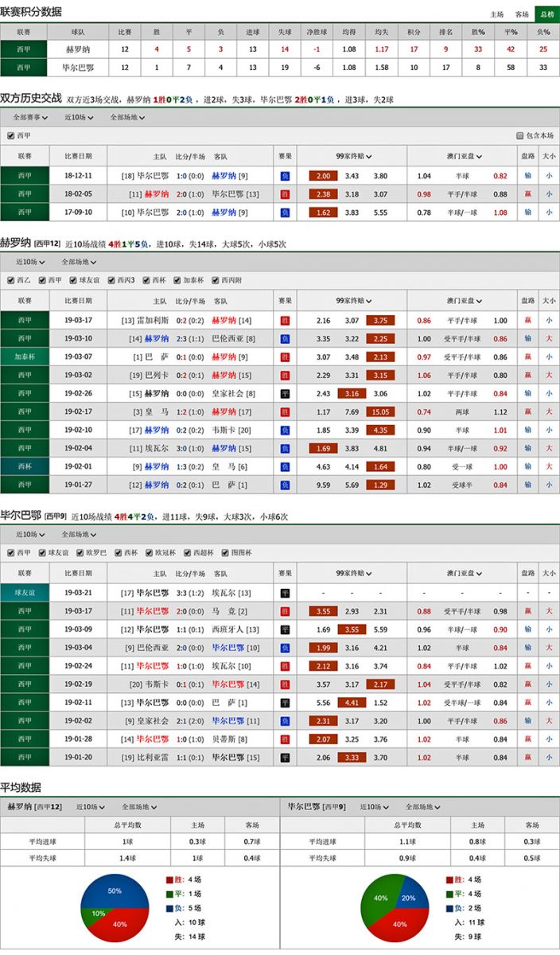This screenshot has height=955, width=560.
Task: Click the 胜 result badge in 18-02-05 head-to-head row
Action: pyautogui.click(x=285, y=194)
